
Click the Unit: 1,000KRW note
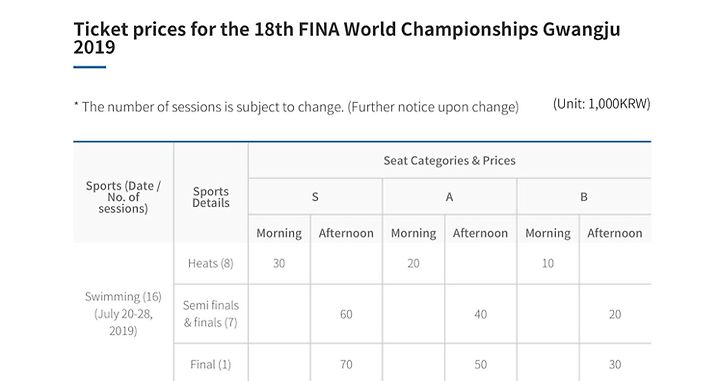(602, 104)
